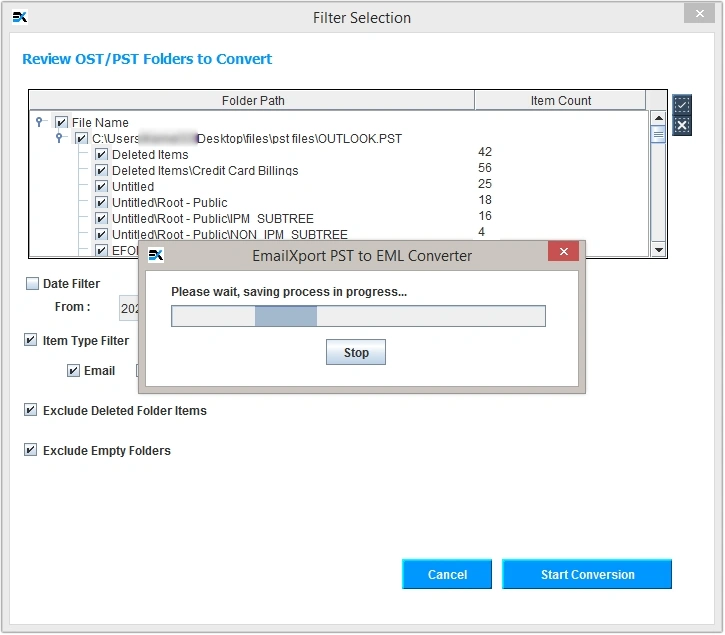Click item count value 25

485,184
